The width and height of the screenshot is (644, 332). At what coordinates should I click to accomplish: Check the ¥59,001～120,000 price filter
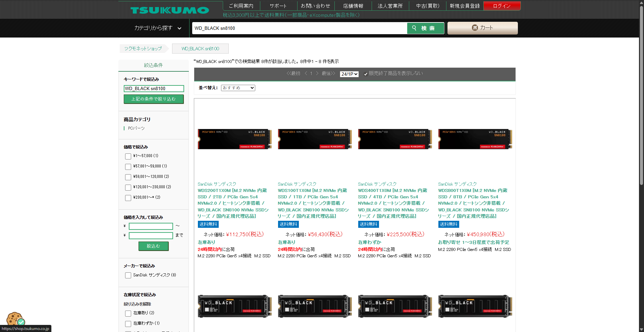pyautogui.click(x=128, y=177)
